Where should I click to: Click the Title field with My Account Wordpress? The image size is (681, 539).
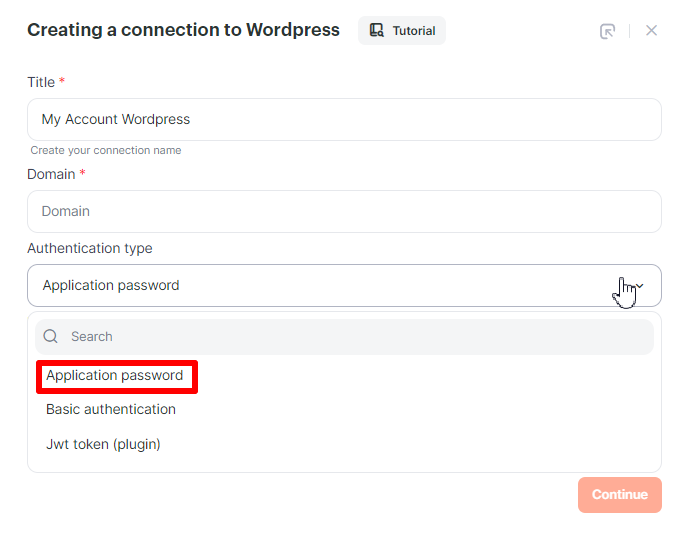pos(343,120)
